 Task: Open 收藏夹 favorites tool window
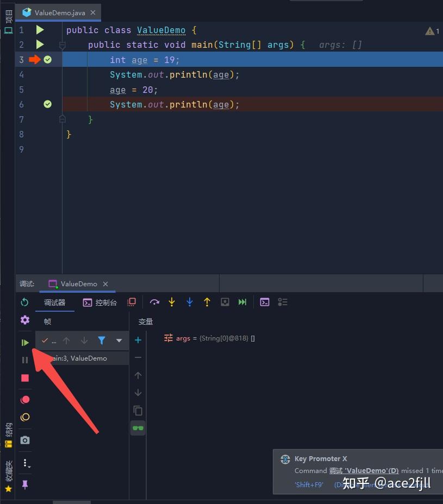pyautogui.click(x=8, y=476)
